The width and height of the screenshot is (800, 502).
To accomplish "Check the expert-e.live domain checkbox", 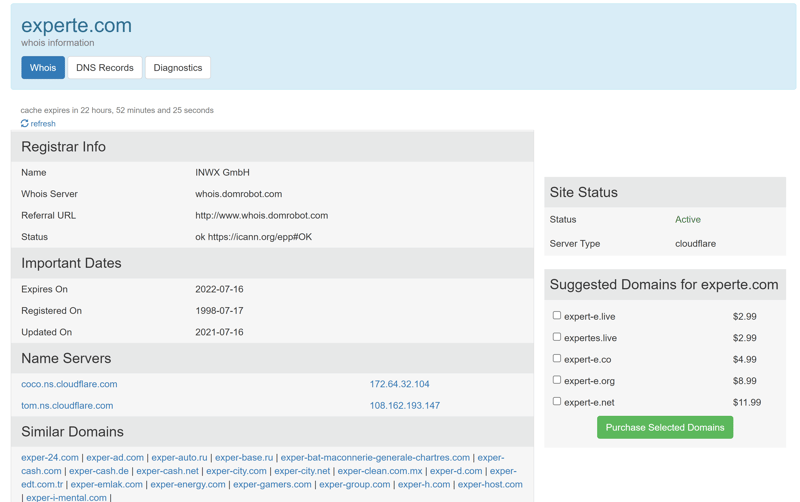I will (557, 315).
